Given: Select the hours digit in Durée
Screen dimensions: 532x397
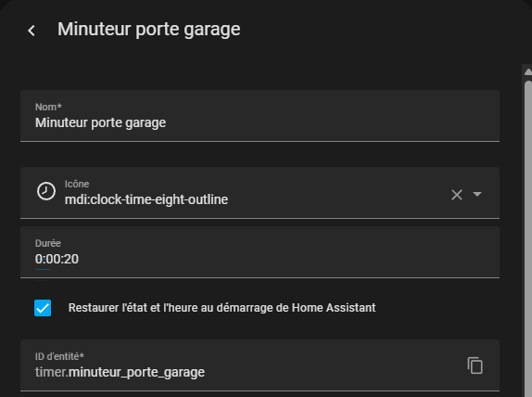Looking at the screenshot, I should coord(38,259).
